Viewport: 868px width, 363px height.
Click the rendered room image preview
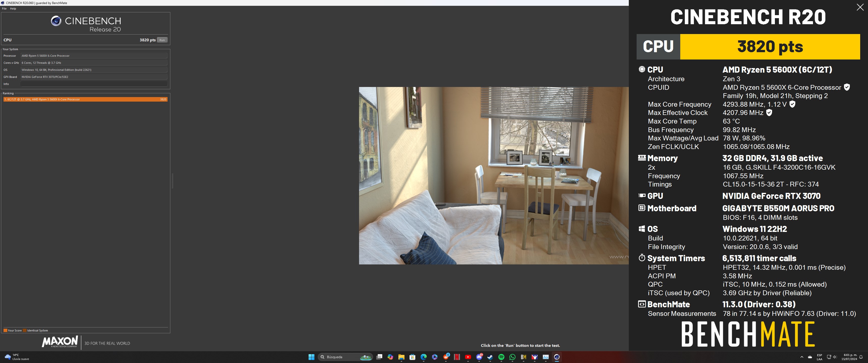click(x=494, y=175)
